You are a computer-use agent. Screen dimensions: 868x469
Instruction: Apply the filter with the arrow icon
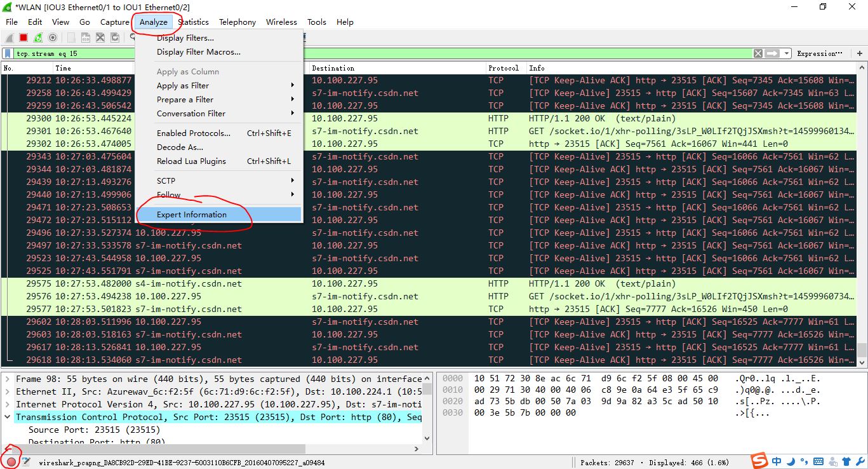tap(772, 53)
